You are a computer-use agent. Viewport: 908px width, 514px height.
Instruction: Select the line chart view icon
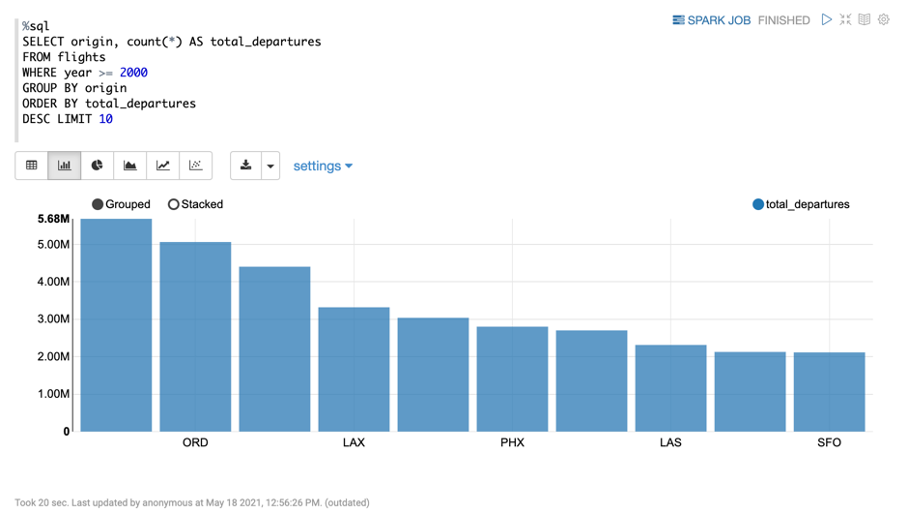pos(163,166)
